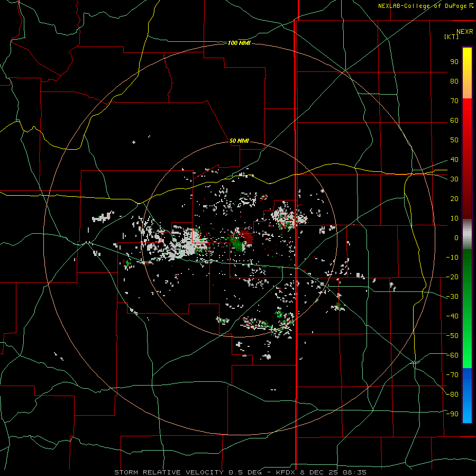Click the positive 30 scale label
The width and height of the screenshot is (476, 476).
point(454,179)
